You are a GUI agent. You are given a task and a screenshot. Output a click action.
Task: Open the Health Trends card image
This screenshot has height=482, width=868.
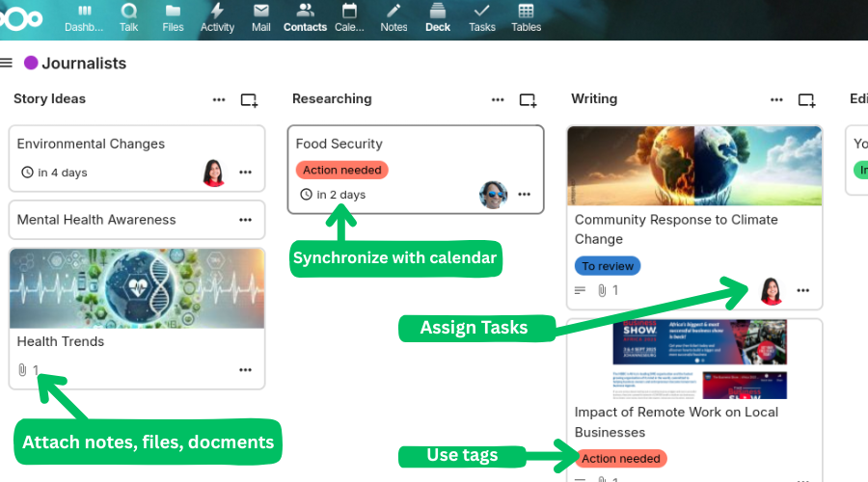point(137,288)
